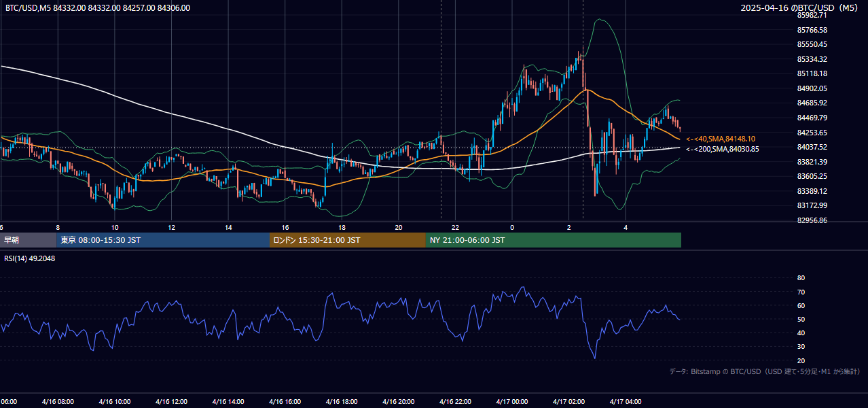Click the 4/16 22:00 time axis label
The height and width of the screenshot is (408, 868).
pos(454,402)
